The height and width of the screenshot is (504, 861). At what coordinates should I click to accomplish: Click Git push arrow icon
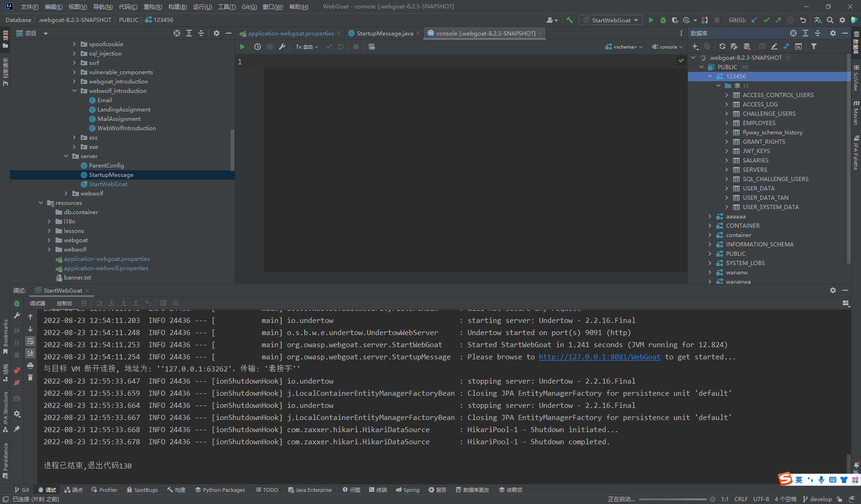[778, 20]
